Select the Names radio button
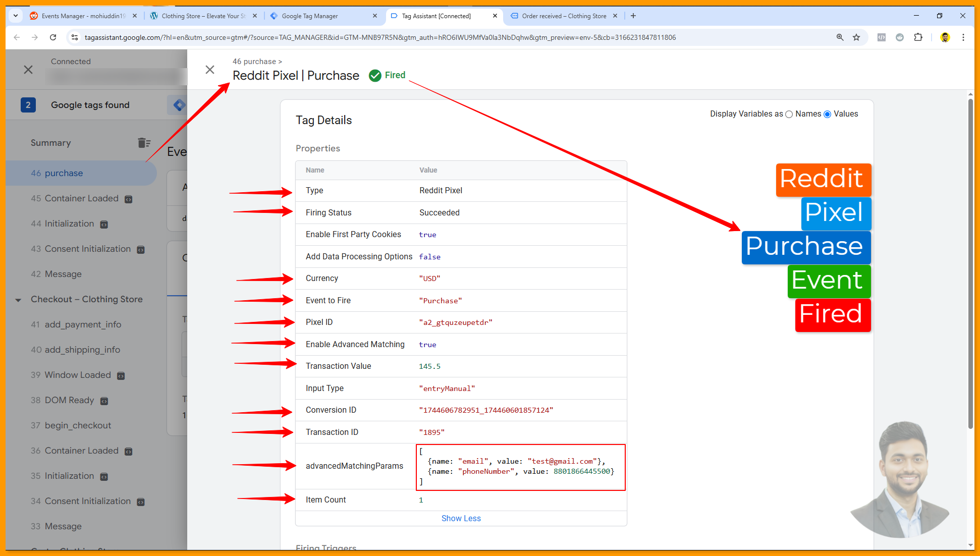Viewport: 980px width, 556px height. (x=789, y=115)
